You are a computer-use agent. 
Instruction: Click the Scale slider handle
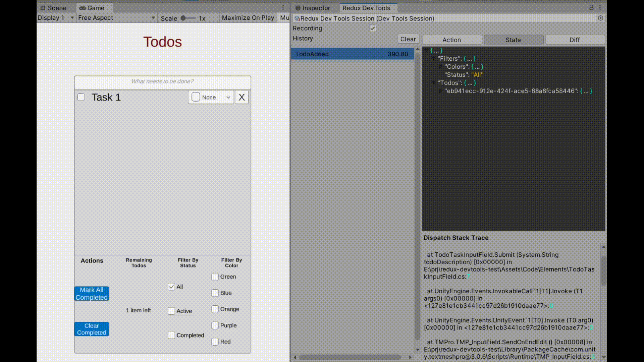(x=183, y=18)
